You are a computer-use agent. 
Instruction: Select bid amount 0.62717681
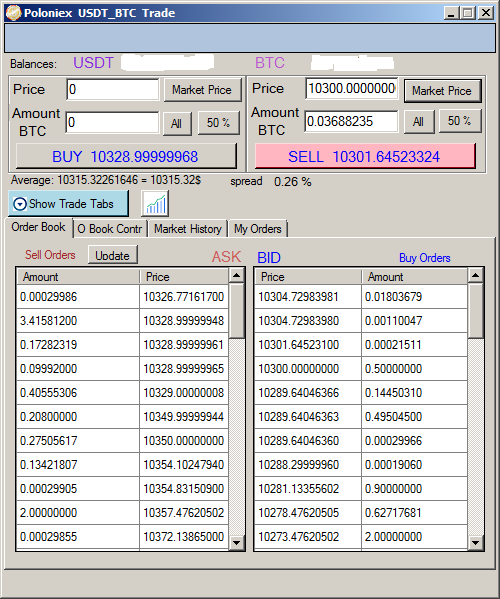click(x=414, y=513)
